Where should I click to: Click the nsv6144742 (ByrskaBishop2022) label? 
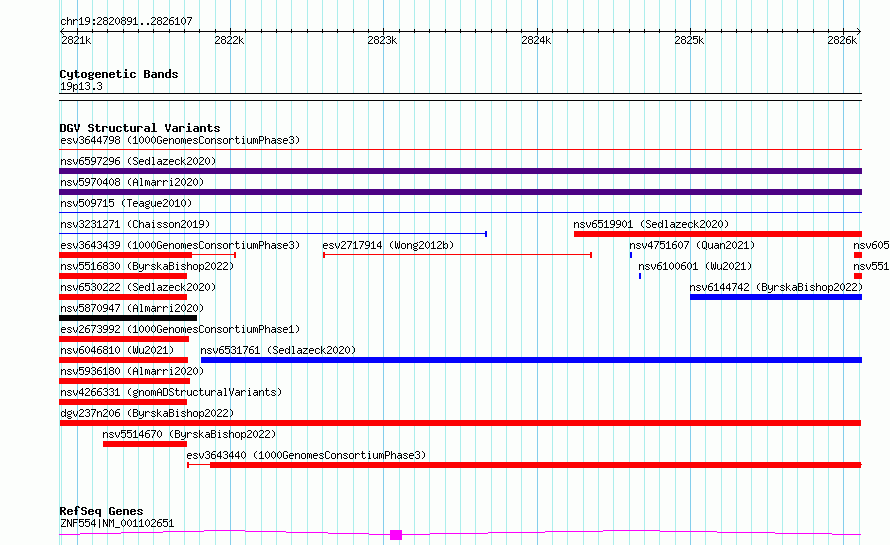(x=776, y=287)
